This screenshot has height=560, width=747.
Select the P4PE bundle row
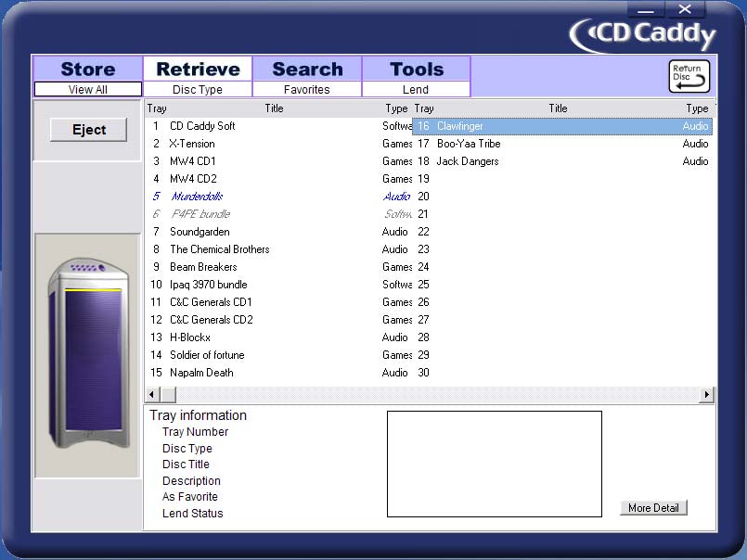tap(278, 214)
